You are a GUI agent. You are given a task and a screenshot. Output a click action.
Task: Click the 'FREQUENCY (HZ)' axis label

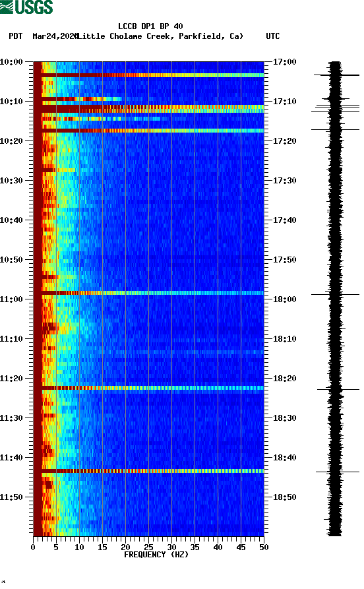coord(156,555)
